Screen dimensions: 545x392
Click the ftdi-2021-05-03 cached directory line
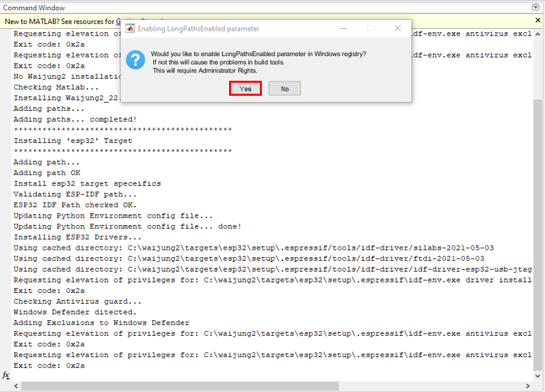click(x=249, y=259)
